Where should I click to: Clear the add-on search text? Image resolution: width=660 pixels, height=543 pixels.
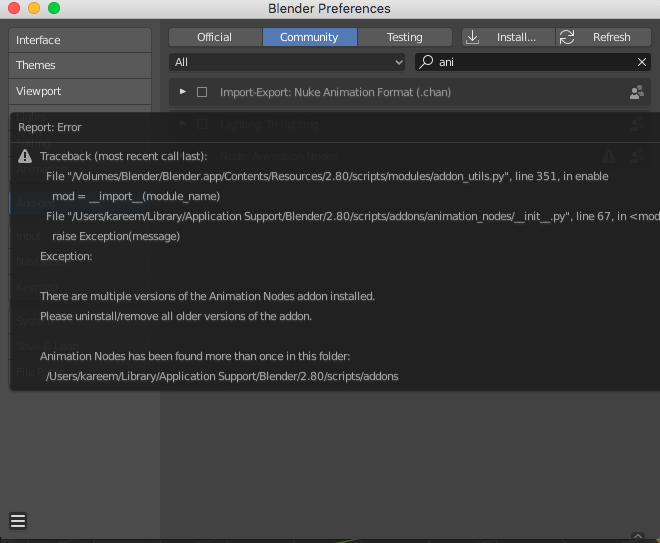pyautogui.click(x=641, y=62)
